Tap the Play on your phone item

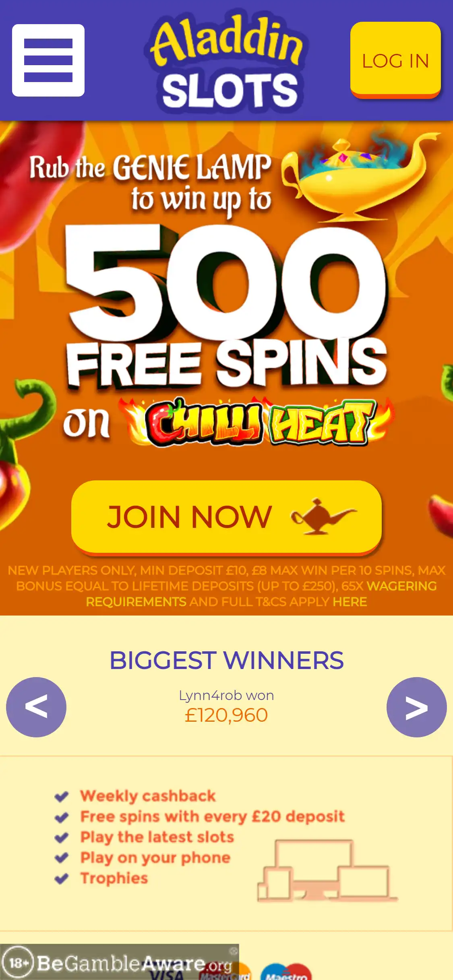155,858
